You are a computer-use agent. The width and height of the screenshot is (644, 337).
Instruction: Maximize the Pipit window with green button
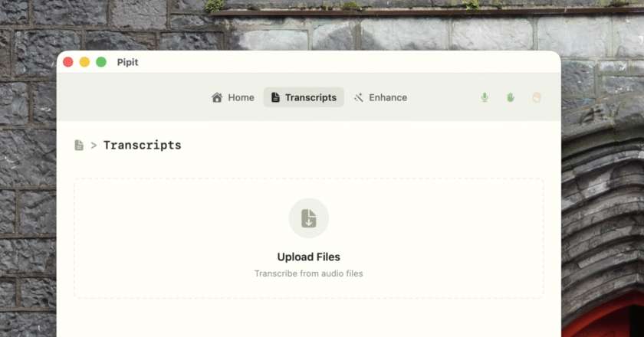click(x=101, y=62)
